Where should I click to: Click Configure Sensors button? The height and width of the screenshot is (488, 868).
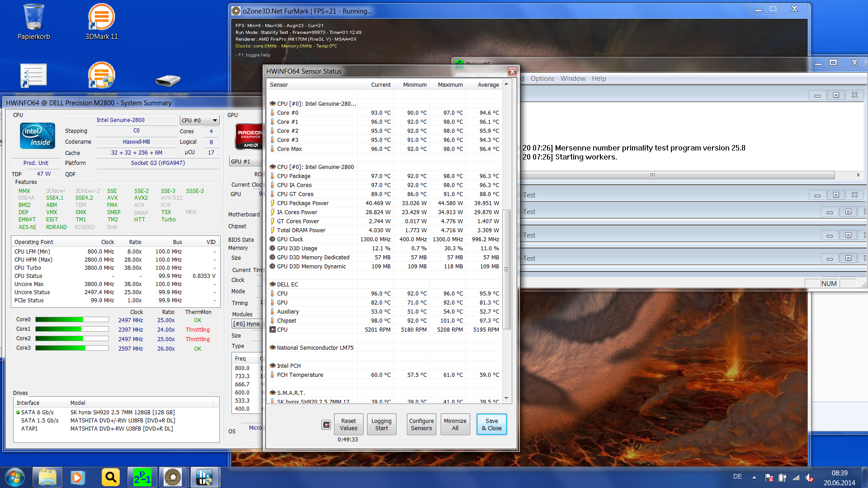pyautogui.click(x=421, y=424)
